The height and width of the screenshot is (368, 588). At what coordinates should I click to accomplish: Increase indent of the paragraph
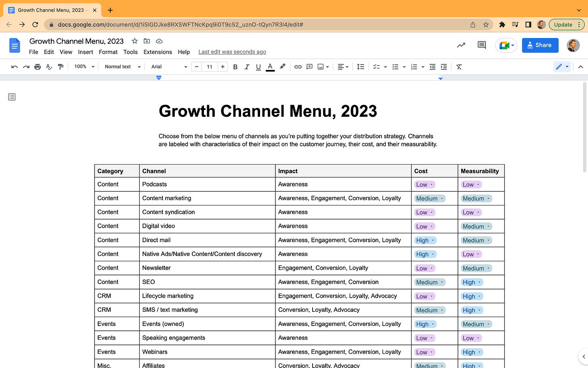(444, 67)
